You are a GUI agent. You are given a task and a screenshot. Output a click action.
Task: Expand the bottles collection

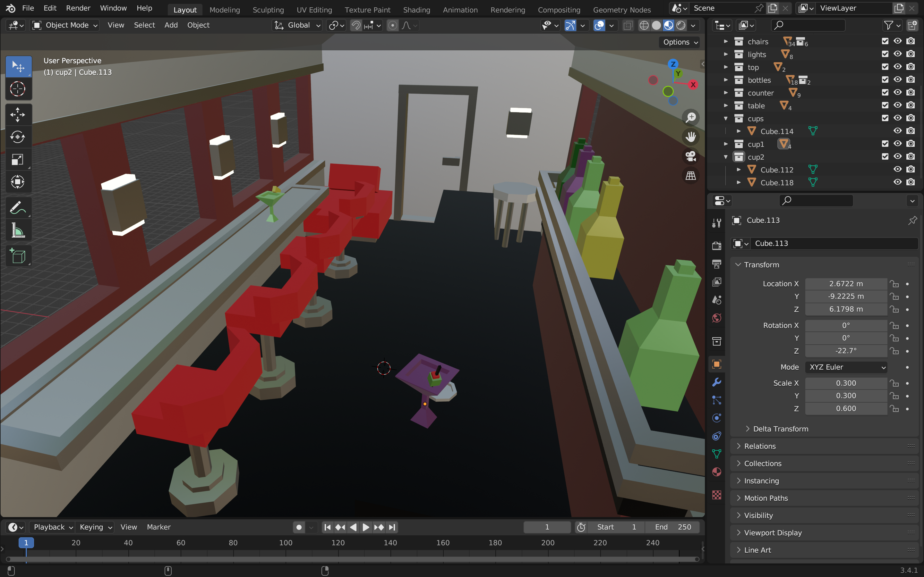point(726,80)
